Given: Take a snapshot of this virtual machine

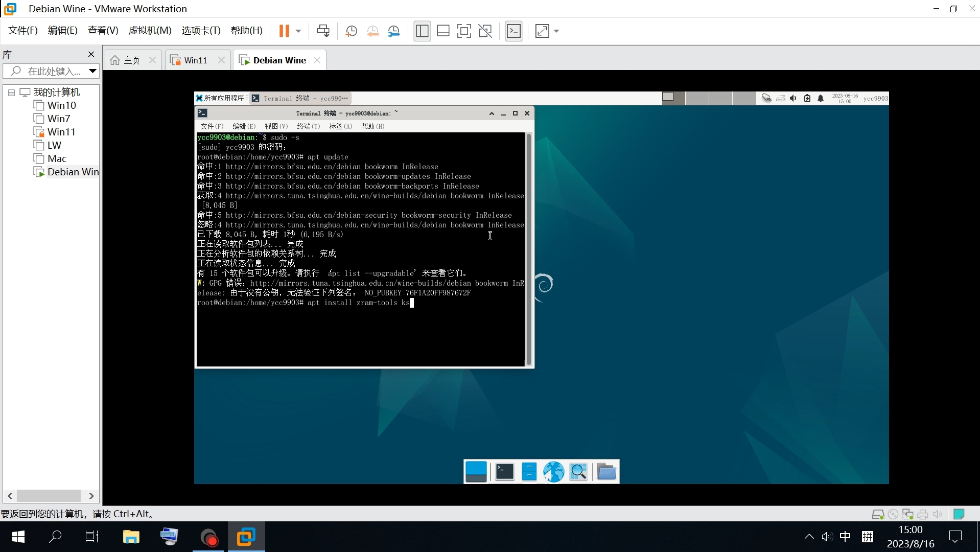Looking at the screenshot, I should (x=351, y=31).
